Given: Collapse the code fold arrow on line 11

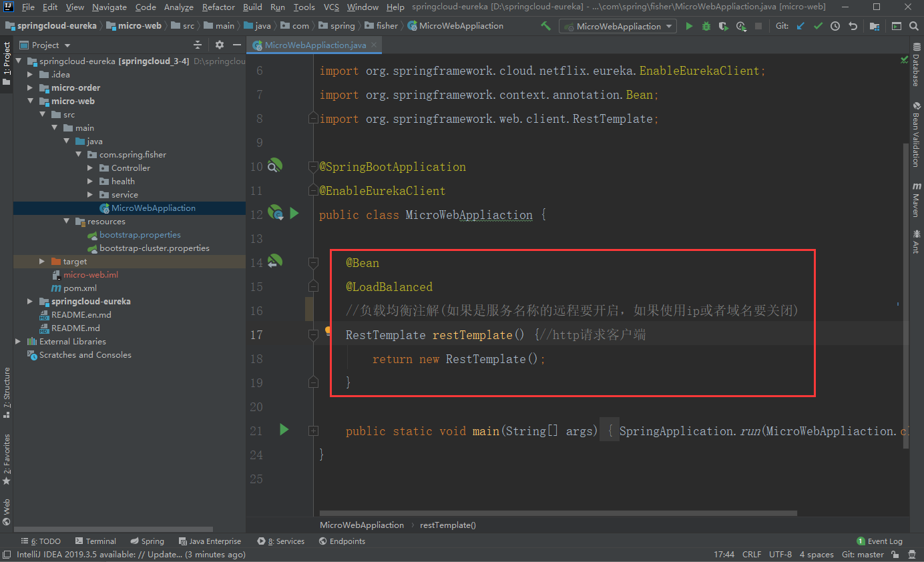Looking at the screenshot, I should 313,189.
